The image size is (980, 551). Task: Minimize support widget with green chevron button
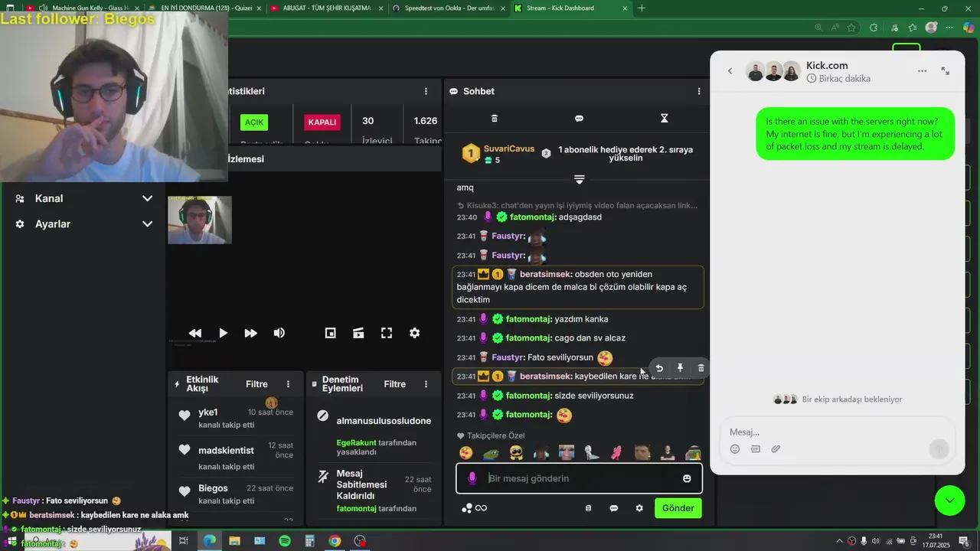(x=949, y=500)
